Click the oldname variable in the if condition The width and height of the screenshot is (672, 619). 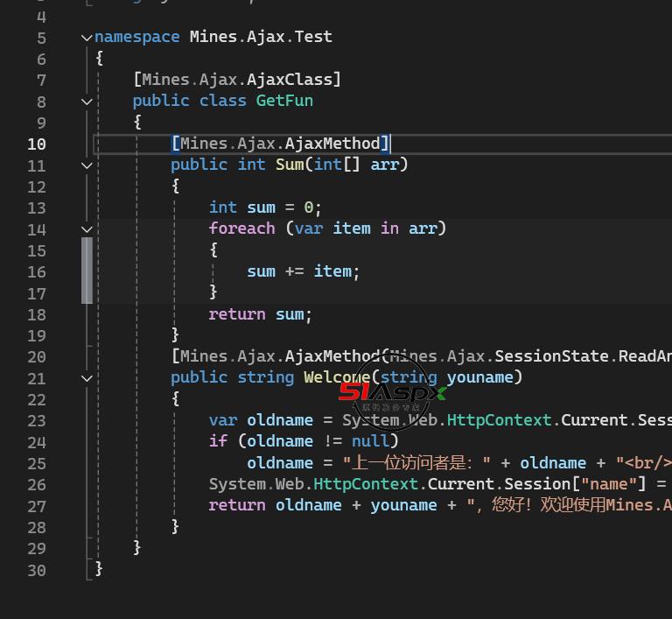click(x=280, y=441)
